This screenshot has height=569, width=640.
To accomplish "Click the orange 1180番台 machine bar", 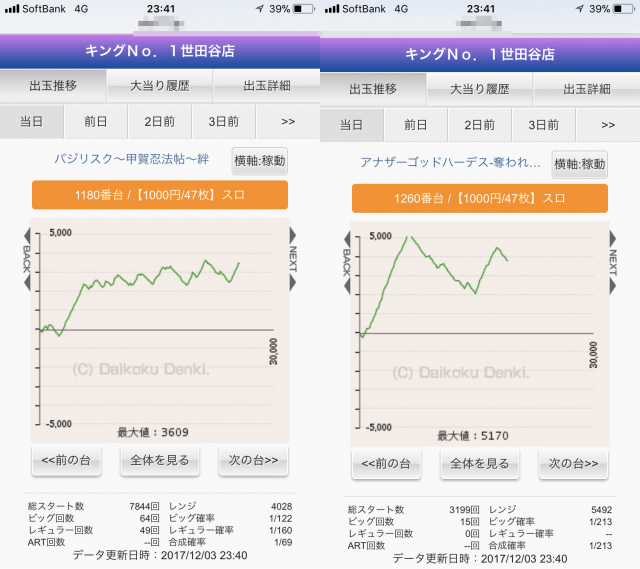I will [x=160, y=195].
